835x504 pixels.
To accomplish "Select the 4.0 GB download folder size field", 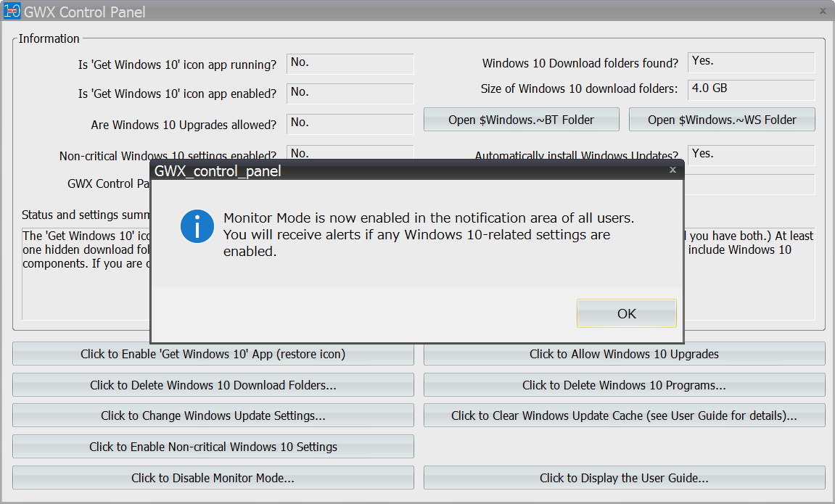I will coord(751,88).
